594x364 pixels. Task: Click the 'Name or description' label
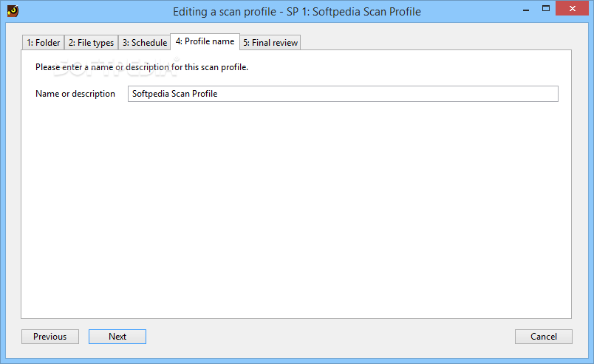point(75,94)
